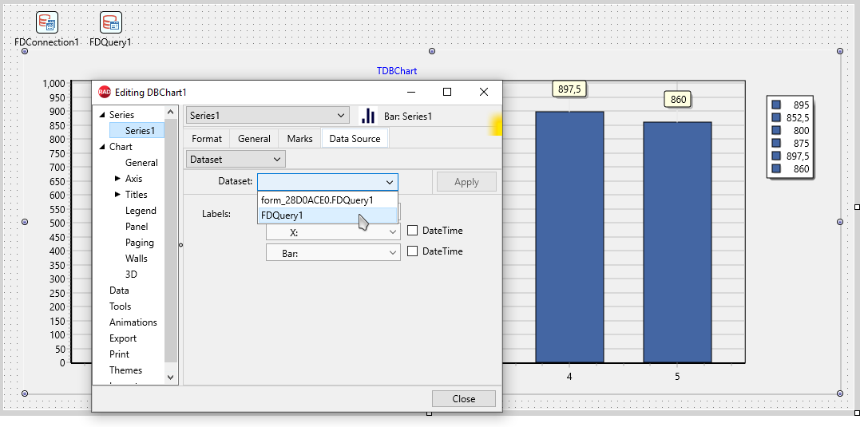868x427 pixels.
Task: Select Walls in the tree
Action: click(x=137, y=259)
